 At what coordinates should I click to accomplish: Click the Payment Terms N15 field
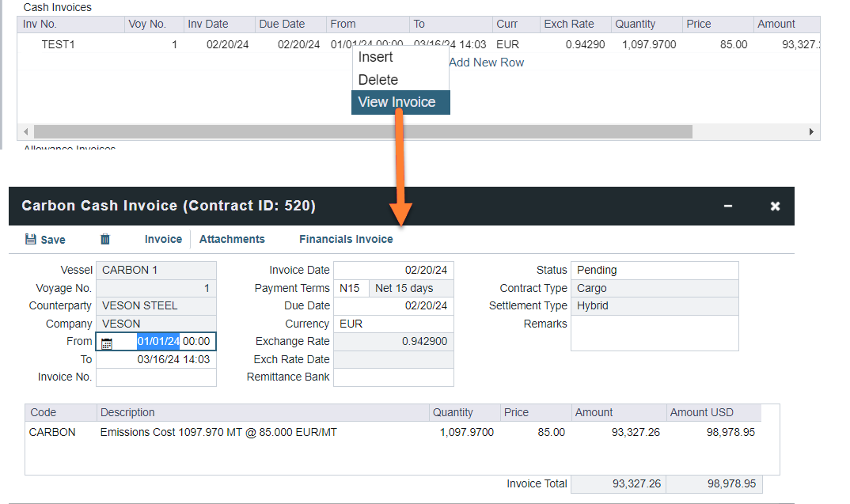tap(351, 288)
